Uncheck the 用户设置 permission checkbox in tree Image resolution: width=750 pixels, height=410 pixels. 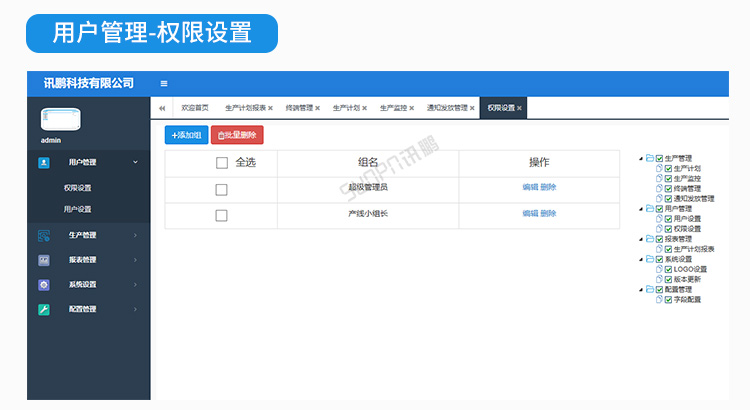668,219
